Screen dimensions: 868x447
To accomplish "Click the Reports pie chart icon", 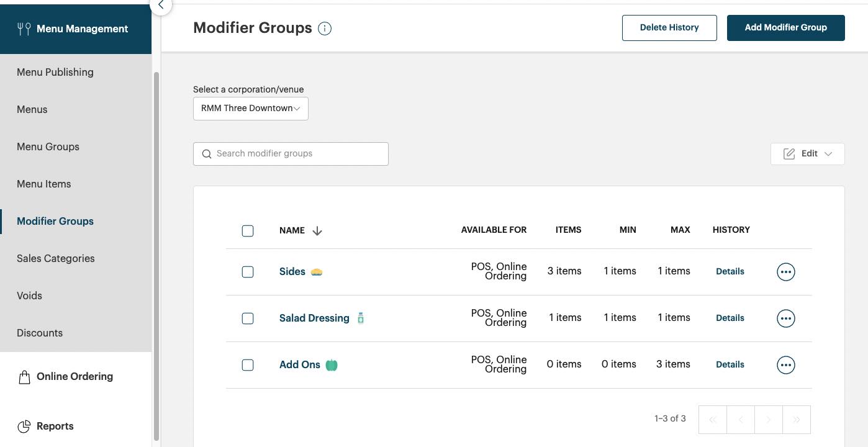I will [24, 426].
